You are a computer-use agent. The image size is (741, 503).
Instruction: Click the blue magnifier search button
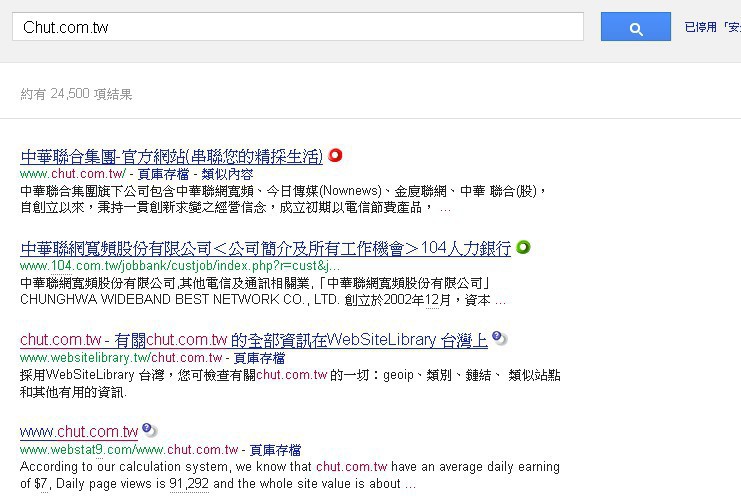636,26
